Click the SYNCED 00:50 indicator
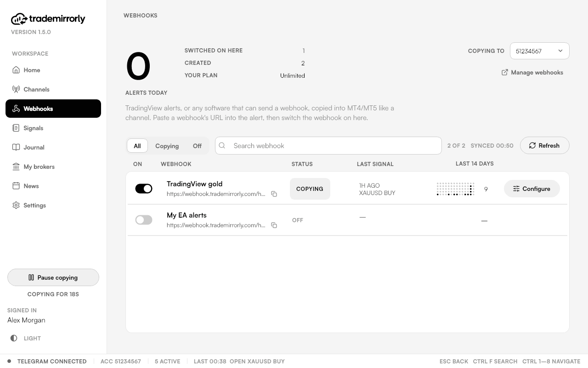The image size is (588, 368). (492, 146)
